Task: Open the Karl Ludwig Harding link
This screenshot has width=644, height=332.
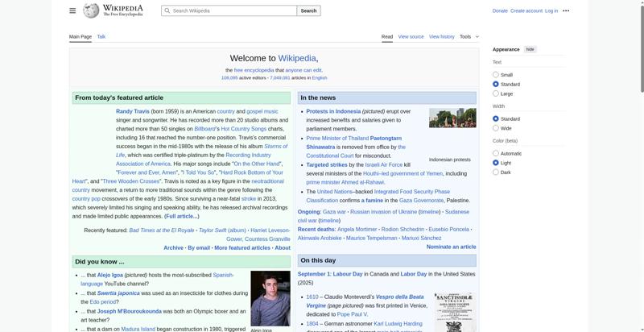Action: 398,323
